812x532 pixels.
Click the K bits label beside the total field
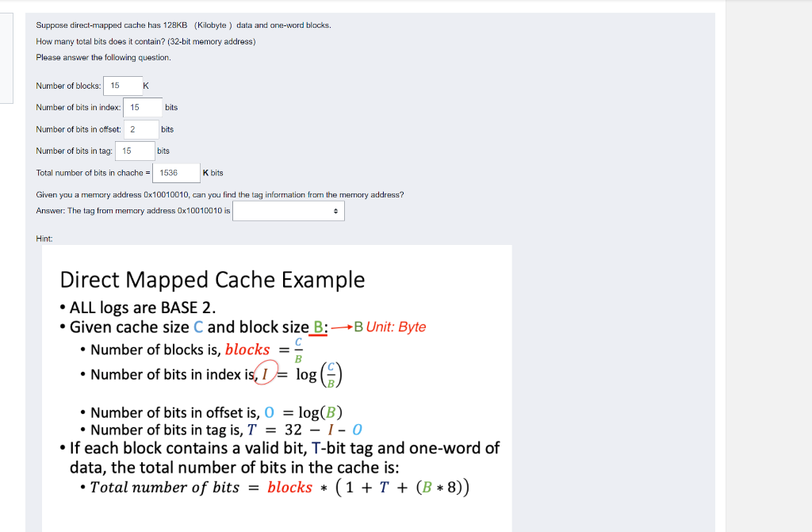click(x=212, y=172)
